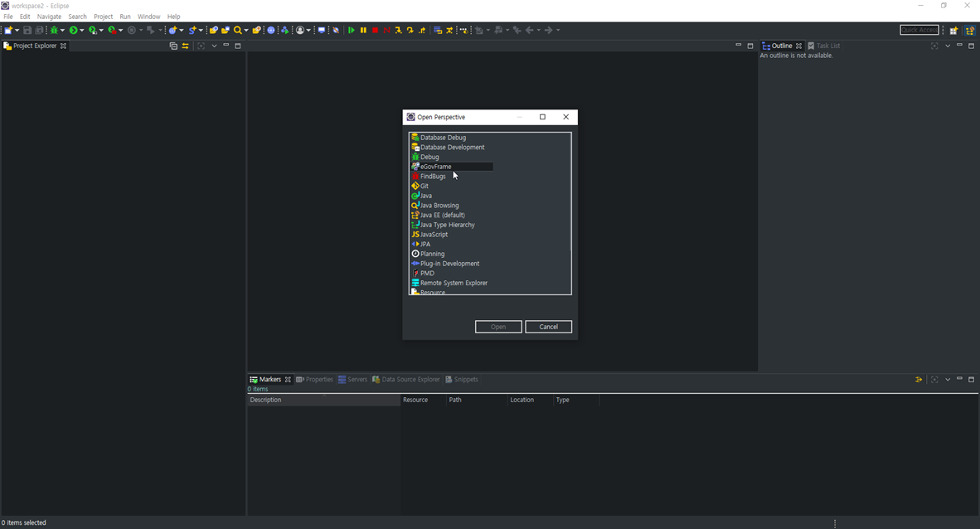Screen dimensions: 980x529
Task: Open the Search dropdown arrow
Action: [246, 30]
